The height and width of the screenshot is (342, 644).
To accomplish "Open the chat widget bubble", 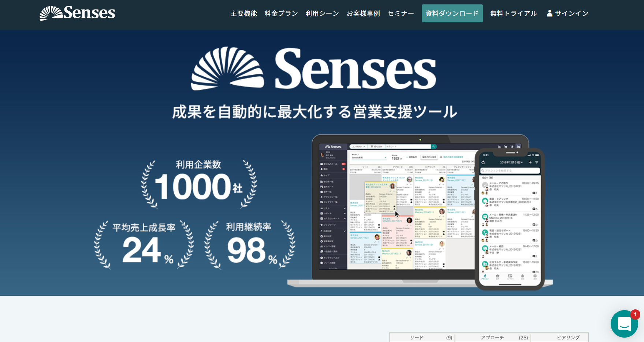I will coord(624,324).
